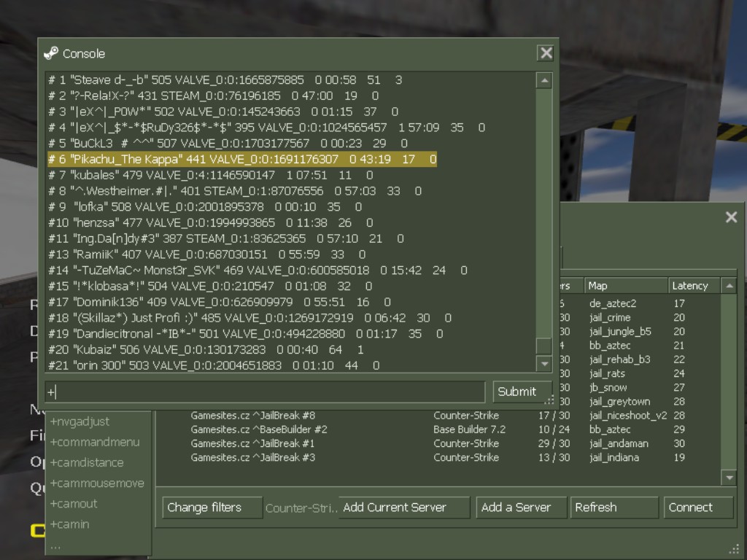The image size is (747, 560).
Task: Close the server browser window behind Console
Action: point(731,217)
